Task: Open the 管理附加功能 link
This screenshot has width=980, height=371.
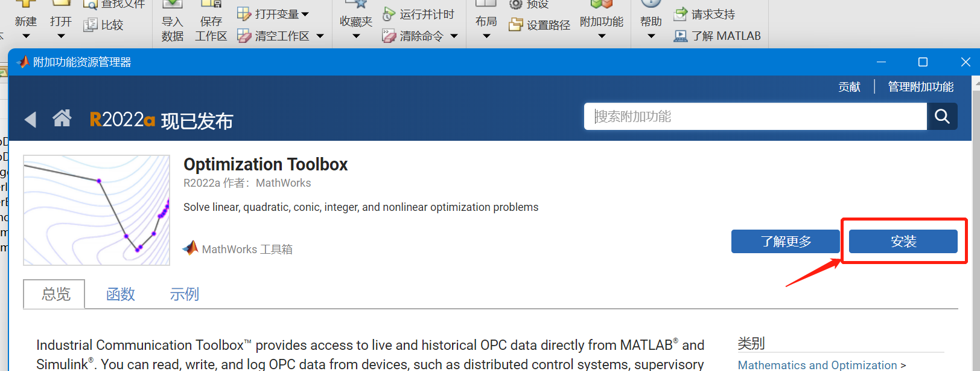Action: (921, 87)
